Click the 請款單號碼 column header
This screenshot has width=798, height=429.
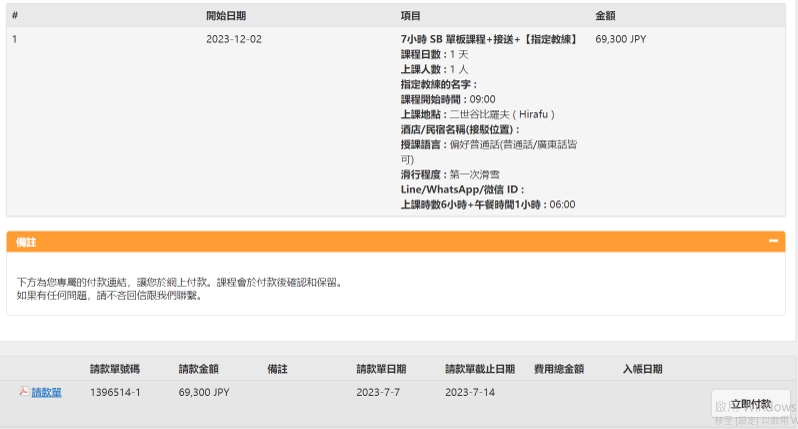pyautogui.click(x=115, y=369)
